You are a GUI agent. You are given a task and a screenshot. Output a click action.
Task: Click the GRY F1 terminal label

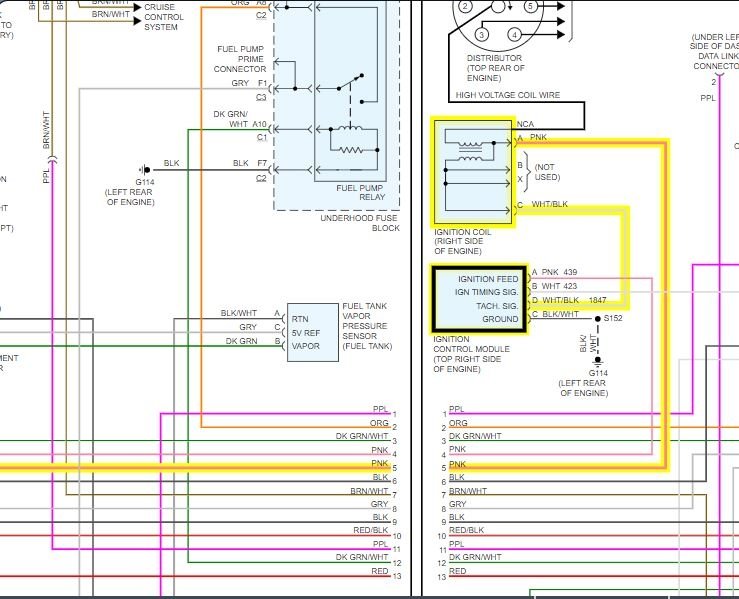click(x=249, y=83)
